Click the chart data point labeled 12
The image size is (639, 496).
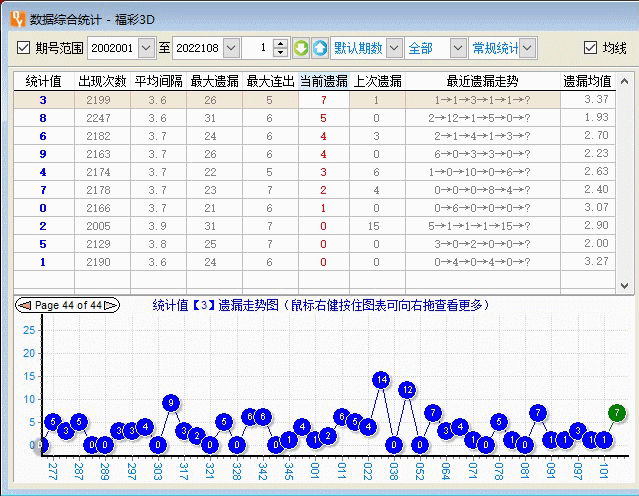pos(407,390)
